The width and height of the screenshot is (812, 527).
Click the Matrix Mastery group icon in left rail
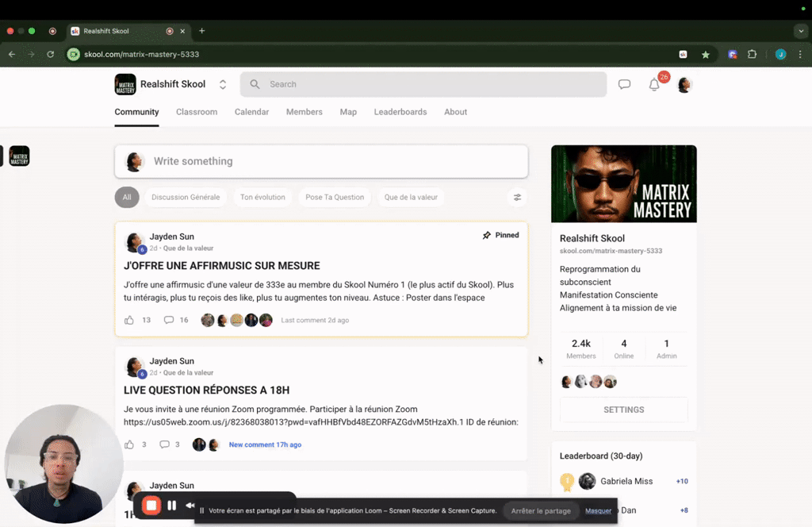click(x=20, y=156)
